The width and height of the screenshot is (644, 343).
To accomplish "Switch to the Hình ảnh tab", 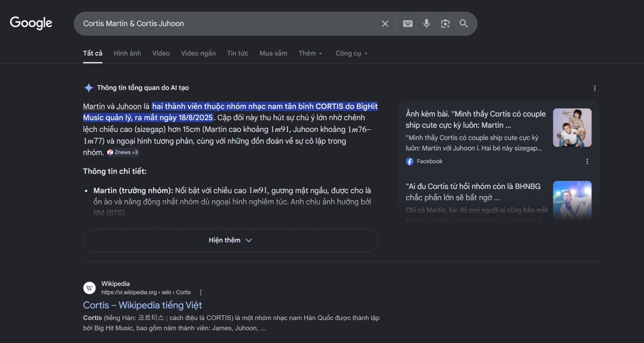I will 127,53.
